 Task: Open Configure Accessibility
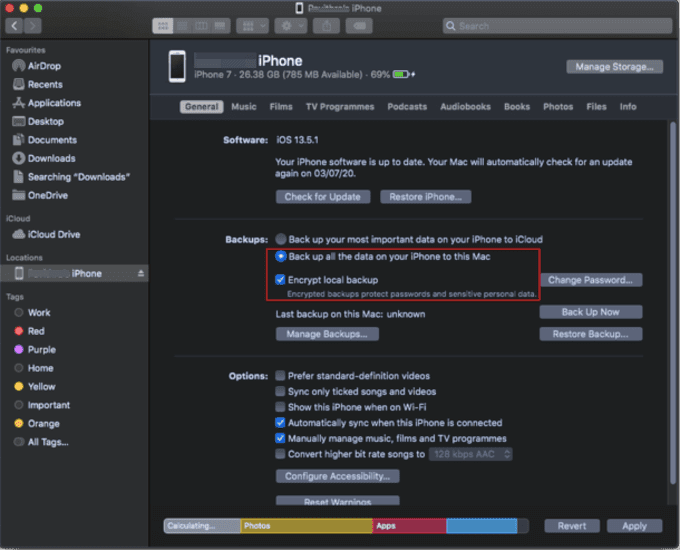[x=337, y=476]
